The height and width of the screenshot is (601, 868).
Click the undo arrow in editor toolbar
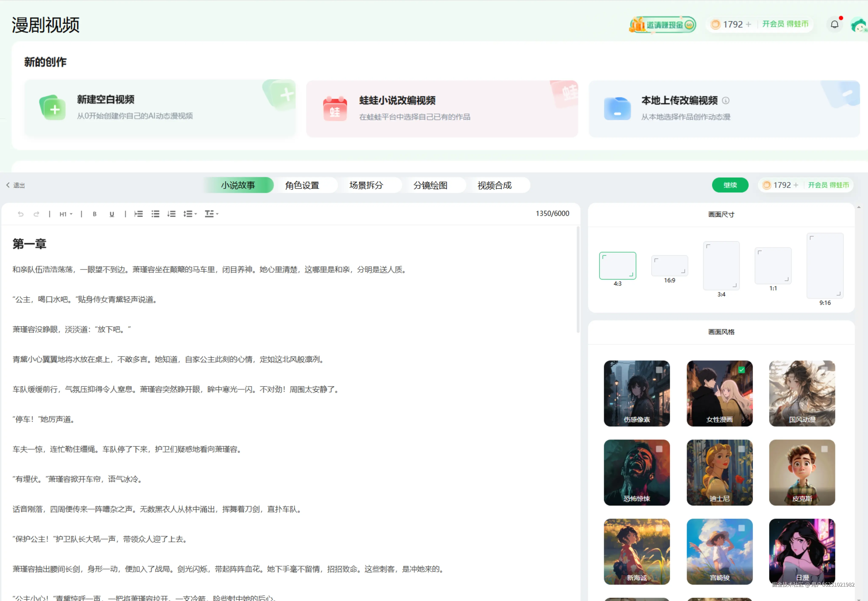click(x=21, y=214)
